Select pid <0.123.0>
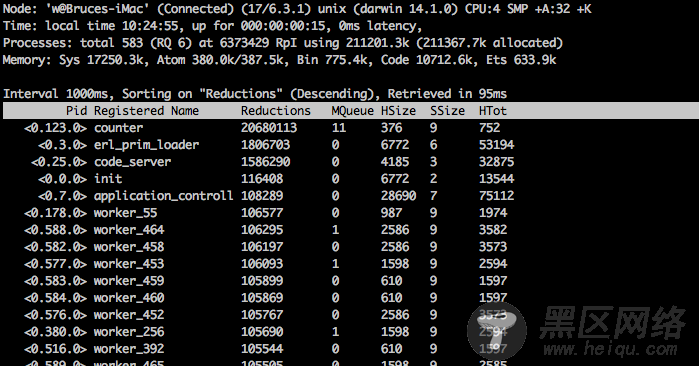Screen dimensions: 699x366 pyautogui.click(x=55, y=128)
